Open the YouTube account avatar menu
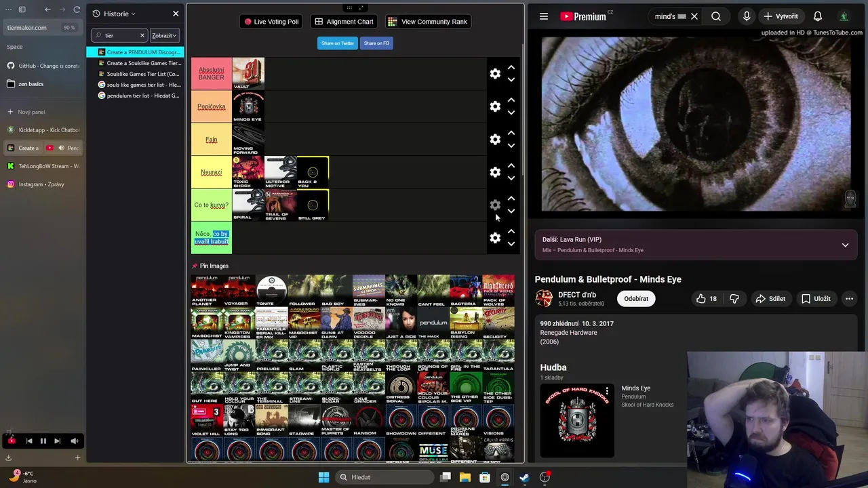The height and width of the screenshot is (488, 868). [x=844, y=16]
